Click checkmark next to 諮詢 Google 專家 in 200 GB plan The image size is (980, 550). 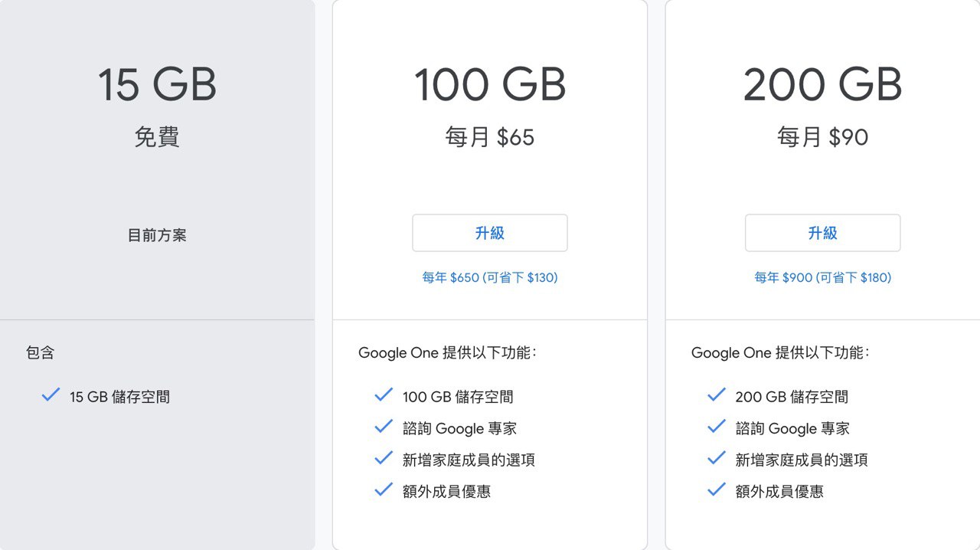point(717,427)
